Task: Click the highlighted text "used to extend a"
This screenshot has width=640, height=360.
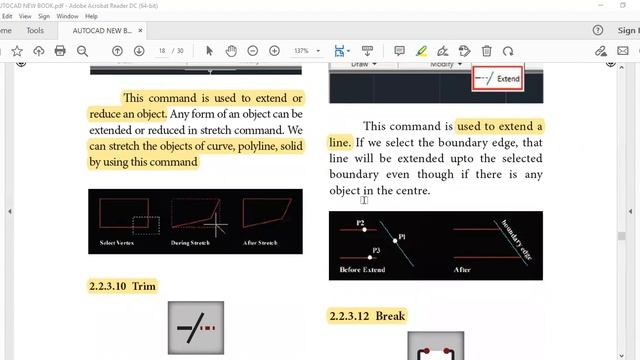Action: [x=500, y=126]
